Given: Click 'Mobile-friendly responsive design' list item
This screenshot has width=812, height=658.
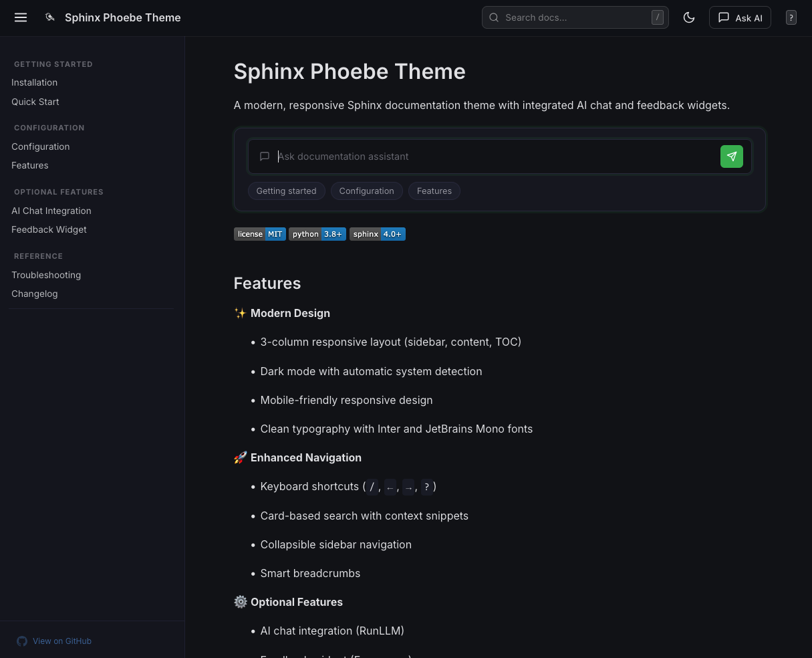Looking at the screenshot, I should pyautogui.click(x=346, y=400).
